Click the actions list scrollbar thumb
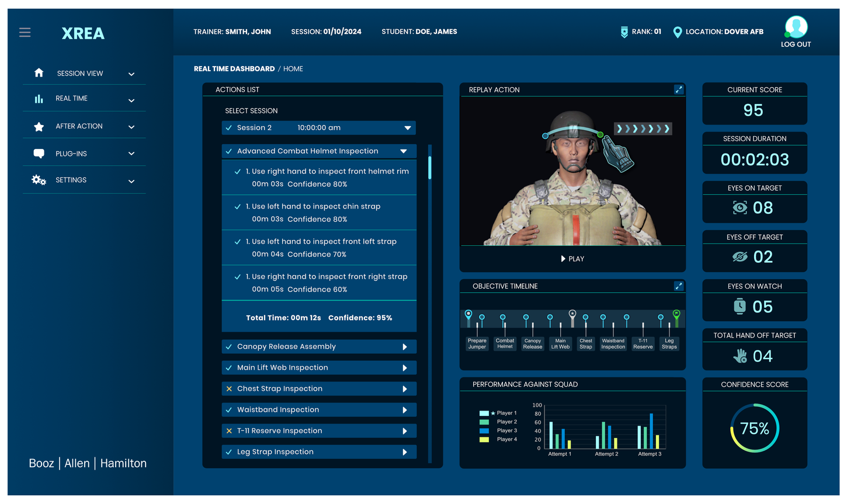Viewport: 847px width, 504px height. (x=430, y=168)
